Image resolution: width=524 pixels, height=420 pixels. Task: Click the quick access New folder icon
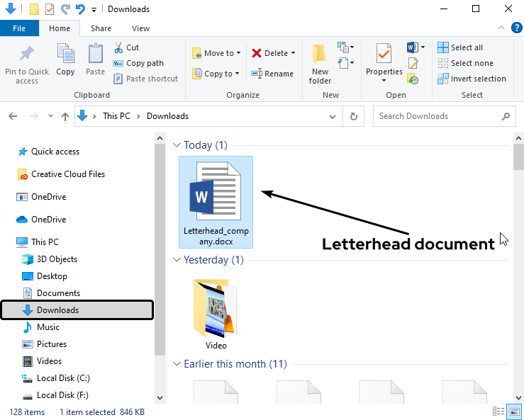[34, 9]
